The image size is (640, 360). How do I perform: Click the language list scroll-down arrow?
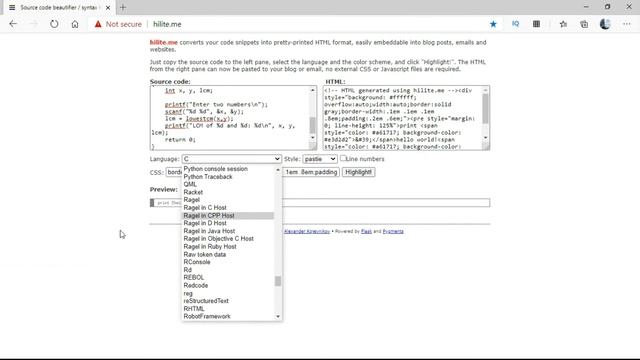(278, 316)
